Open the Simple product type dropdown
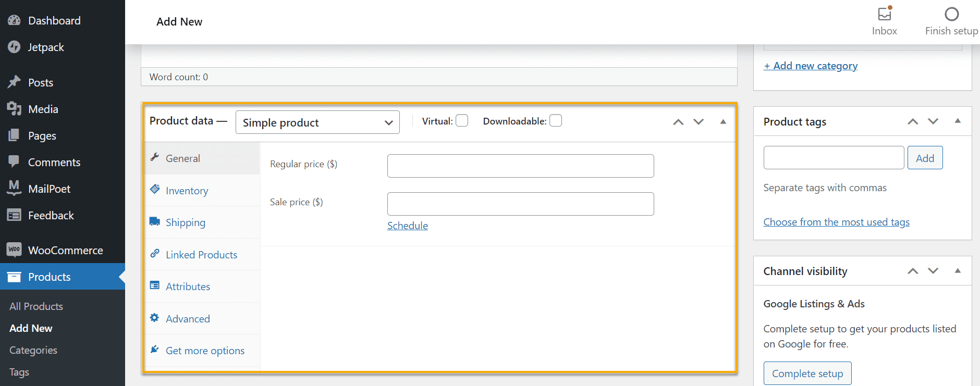Screen dimensions: 980x386 tap(317, 122)
